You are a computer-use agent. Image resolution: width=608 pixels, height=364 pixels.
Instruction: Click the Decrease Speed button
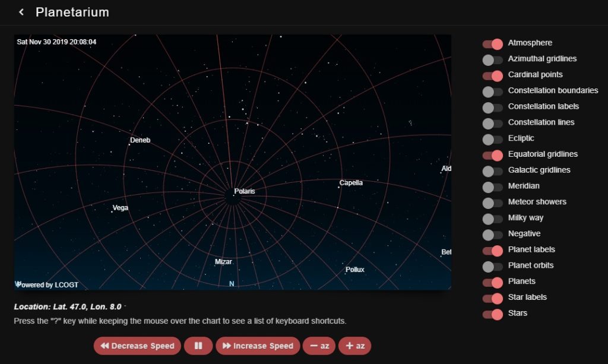(137, 346)
